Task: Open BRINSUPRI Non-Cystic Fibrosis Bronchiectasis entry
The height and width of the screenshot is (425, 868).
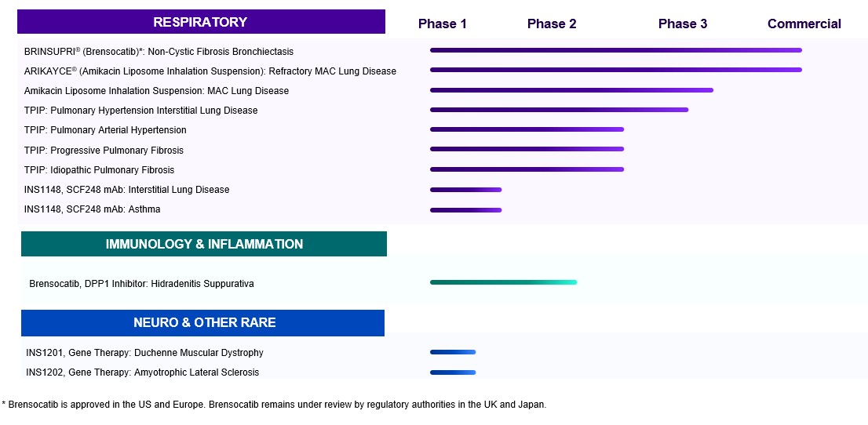Action: (159, 52)
